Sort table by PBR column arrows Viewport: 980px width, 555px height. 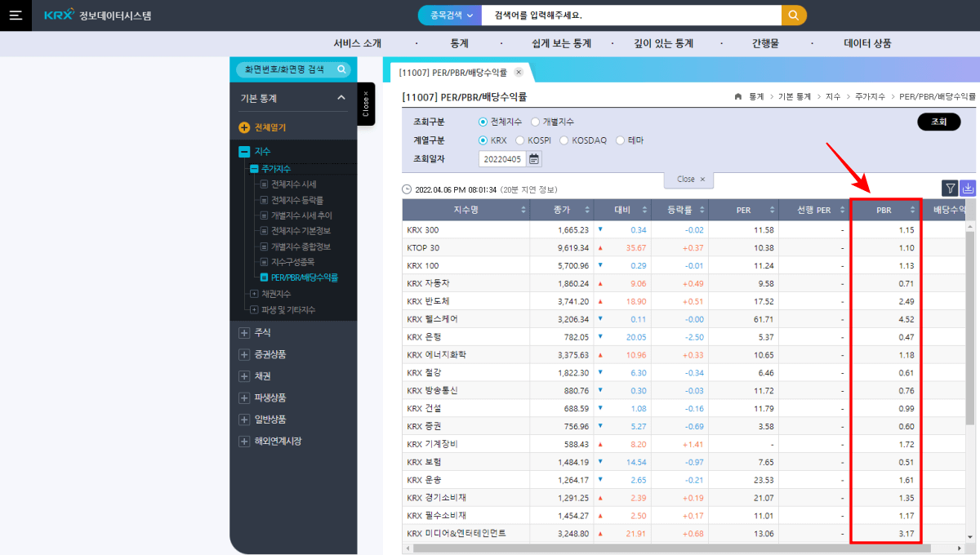coord(912,211)
